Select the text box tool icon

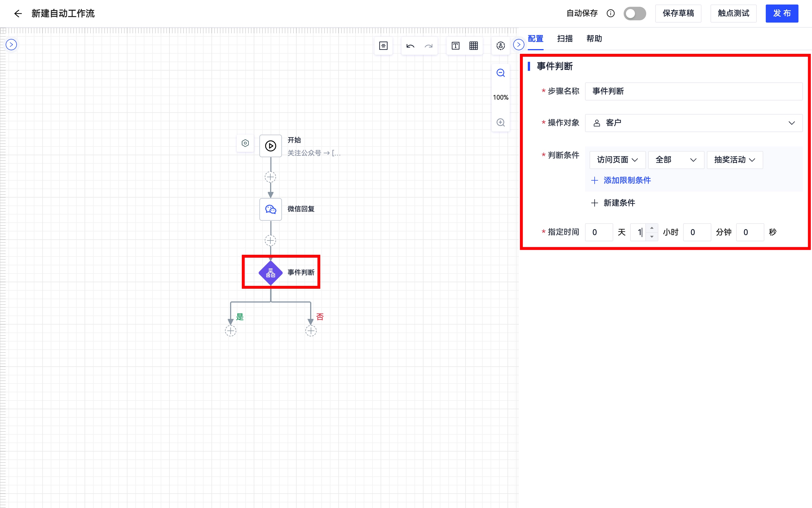click(455, 46)
